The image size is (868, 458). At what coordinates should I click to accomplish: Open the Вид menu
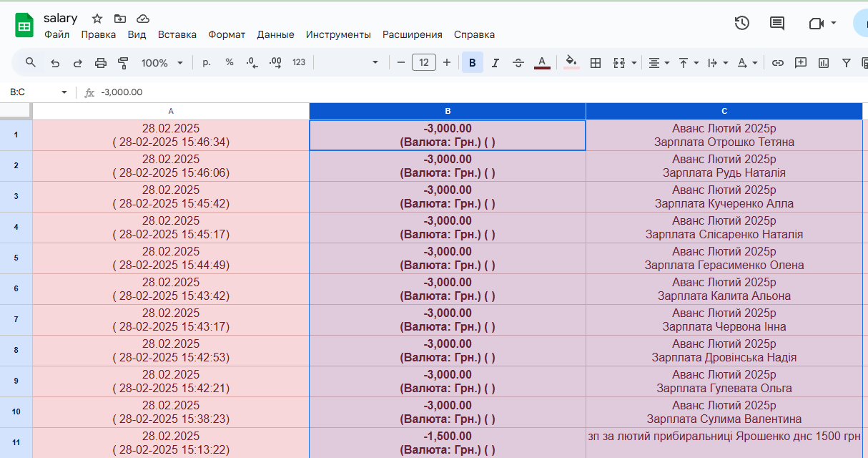(137, 34)
